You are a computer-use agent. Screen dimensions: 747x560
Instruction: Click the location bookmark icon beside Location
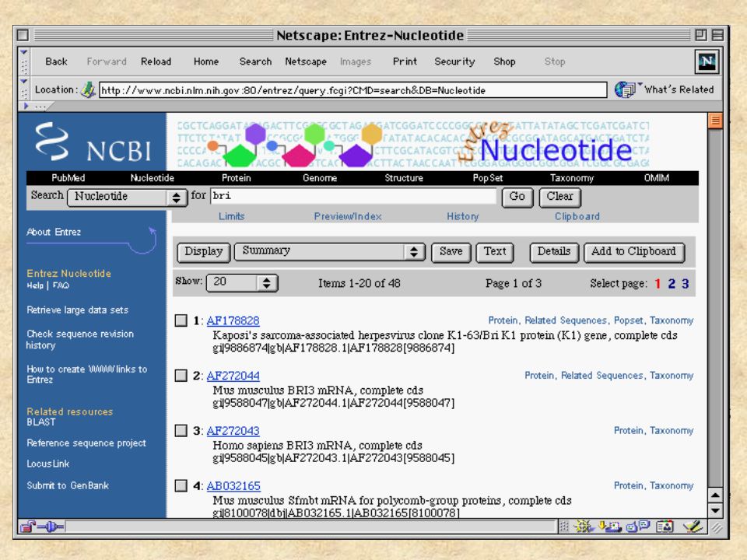[88, 89]
